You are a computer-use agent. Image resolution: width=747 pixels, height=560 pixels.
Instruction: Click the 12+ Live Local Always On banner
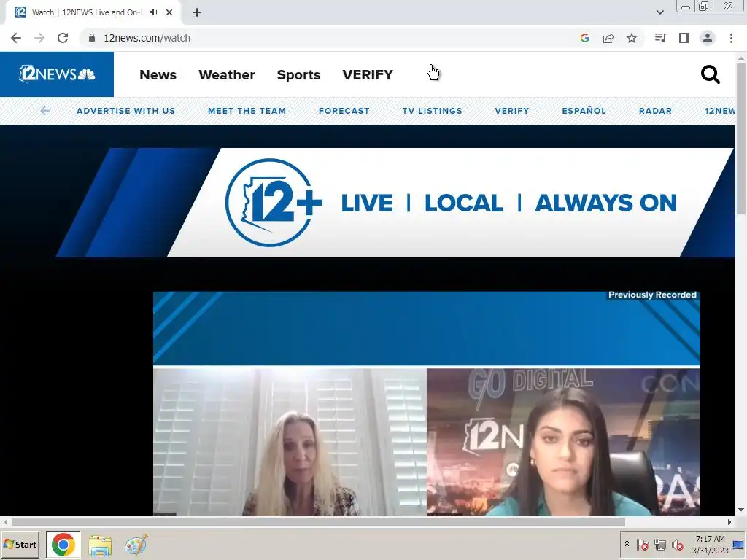395,203
